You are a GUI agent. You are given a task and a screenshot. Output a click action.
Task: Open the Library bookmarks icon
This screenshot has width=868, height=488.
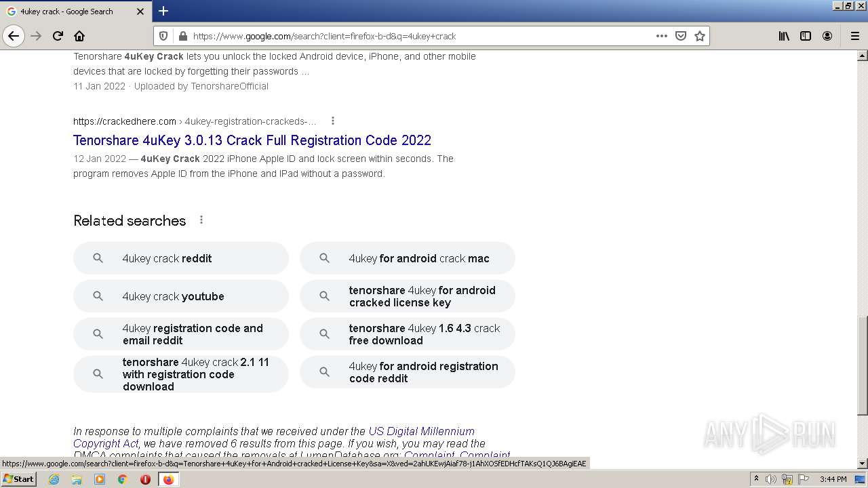[784, 36]
